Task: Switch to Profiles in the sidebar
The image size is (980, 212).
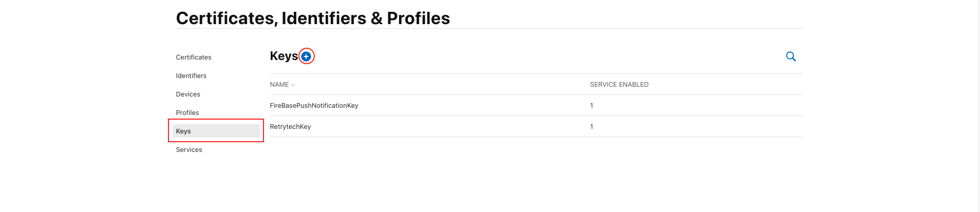Action: [187, 113]
